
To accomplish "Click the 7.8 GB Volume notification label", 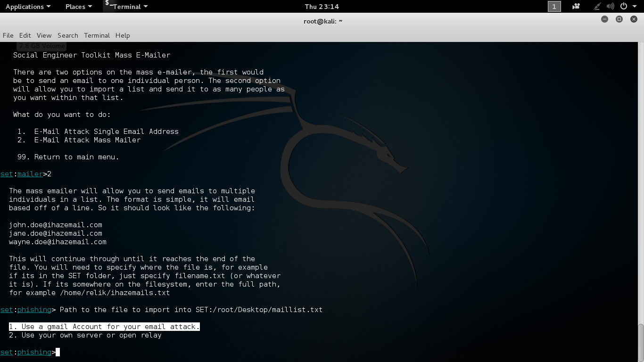I will (x=41, y=46).
